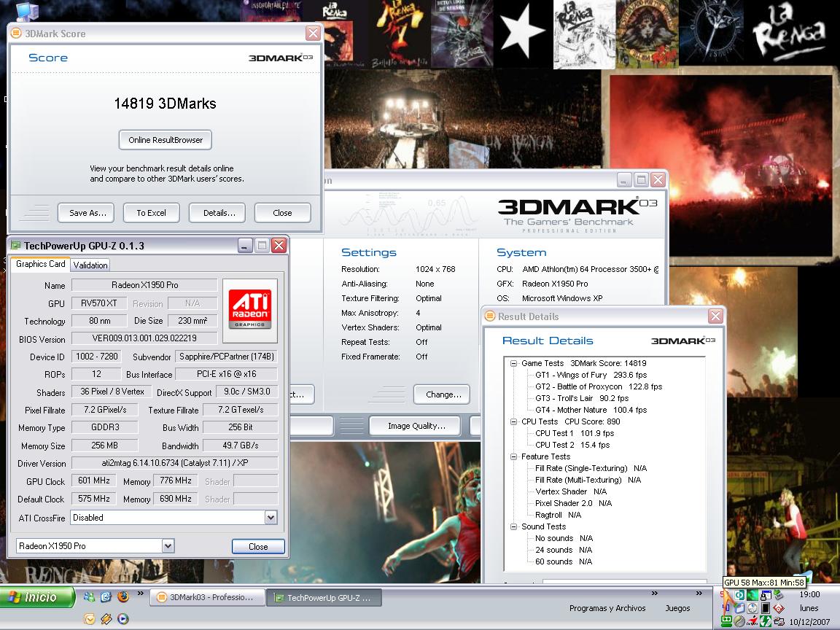Open Firefox from the Quick Launch bar
Image resolution: width=840 pixels, height=630 pixels.
pos(123,596)
